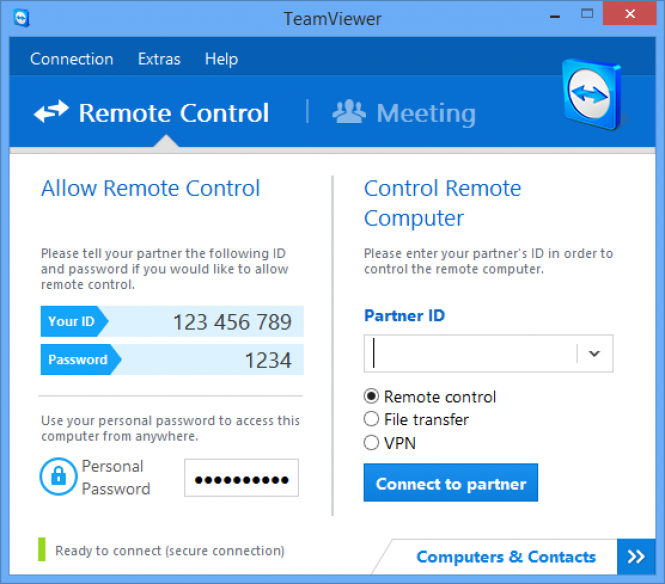
Task: Select the Remote control radio button
Action: coord(371,396)
